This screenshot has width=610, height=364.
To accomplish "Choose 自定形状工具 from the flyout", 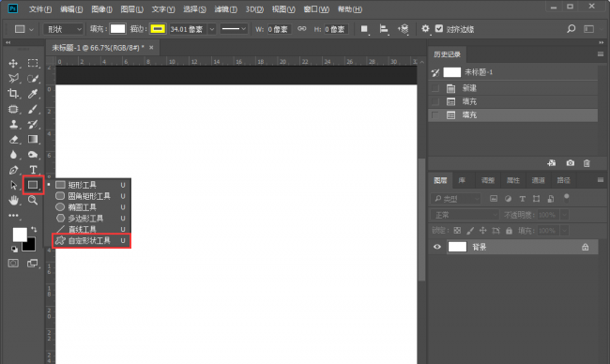I will 91,241.
